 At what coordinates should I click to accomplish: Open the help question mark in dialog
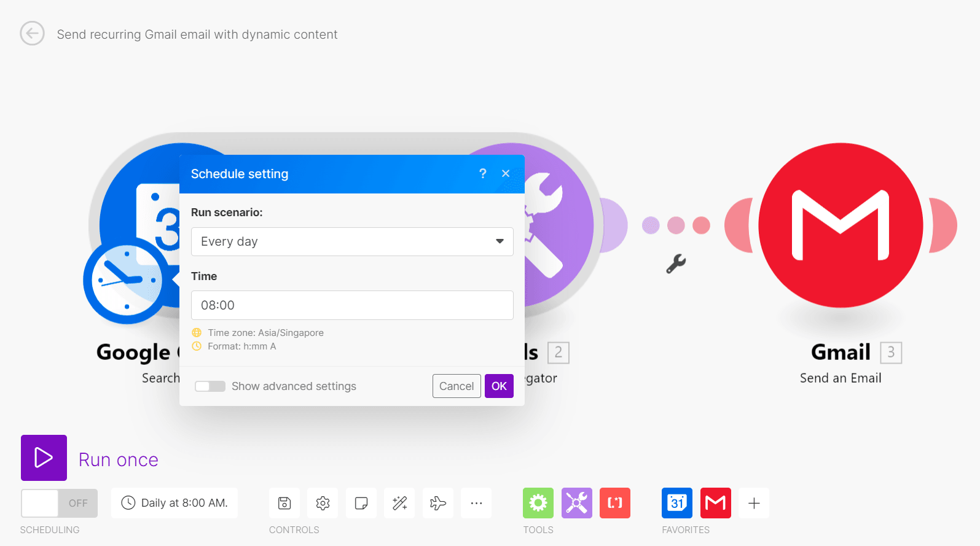tap(482, 174)
